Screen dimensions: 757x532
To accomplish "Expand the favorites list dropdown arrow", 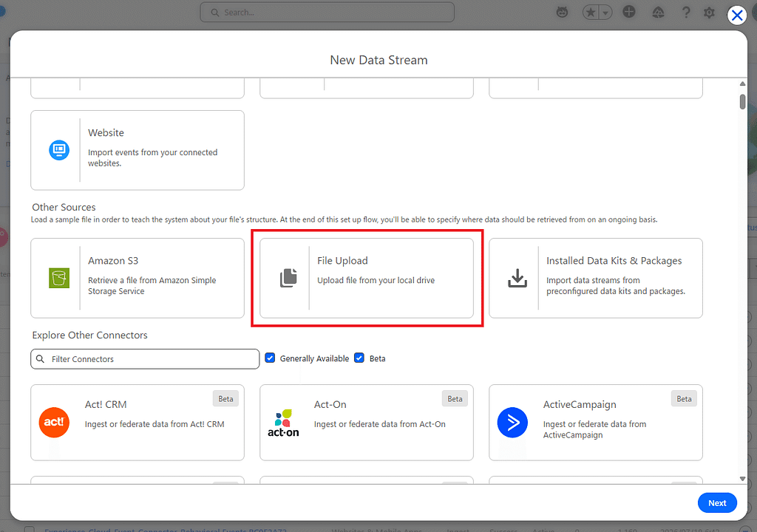I will coord(605,12).
